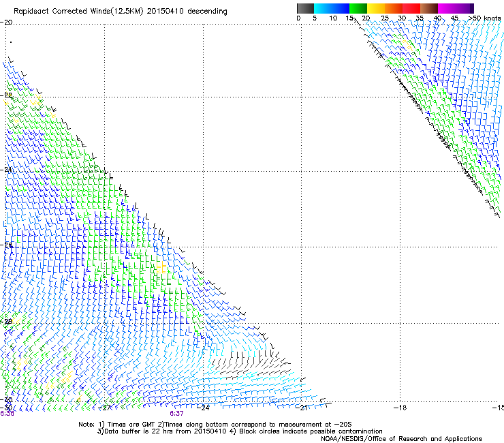The image size is (504, 443).
Task: Click the '-24' latitude axis label
Action: coord(6,170)
